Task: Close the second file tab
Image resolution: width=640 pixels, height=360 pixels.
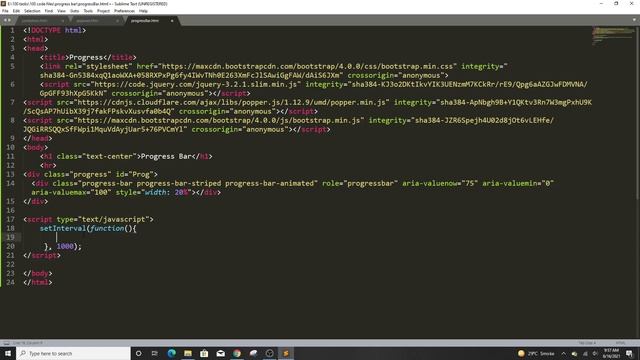Action: 117,21
